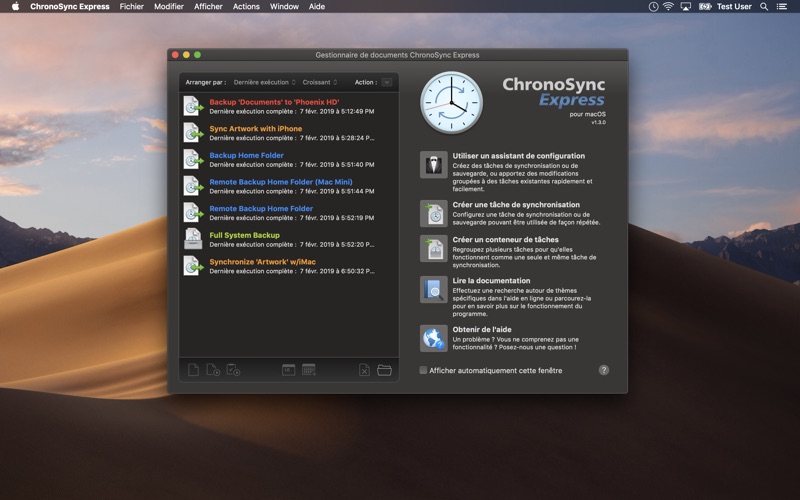
Task: Click Créer une tâche de synchronisation
Action: tap(516, 205)
